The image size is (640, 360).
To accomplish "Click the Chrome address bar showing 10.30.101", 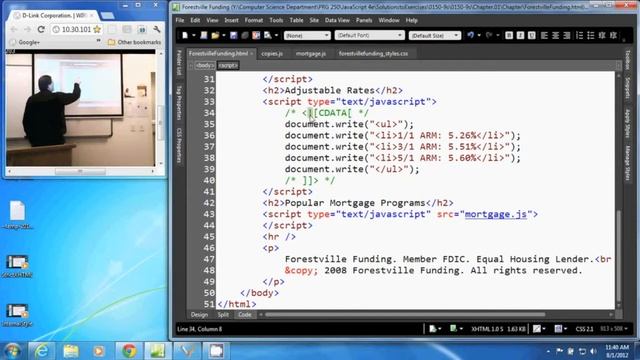I will coord(76,29).
